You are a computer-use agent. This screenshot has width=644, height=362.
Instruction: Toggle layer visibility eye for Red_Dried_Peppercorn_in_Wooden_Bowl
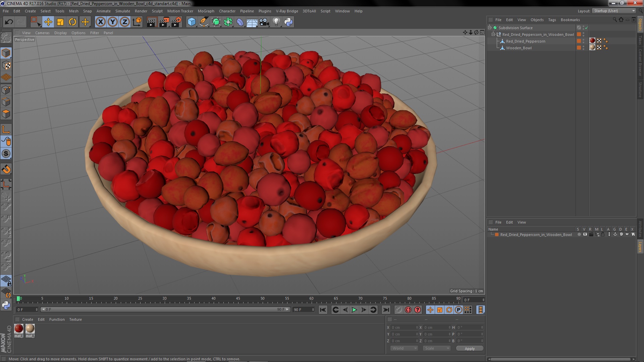[585, 235]
